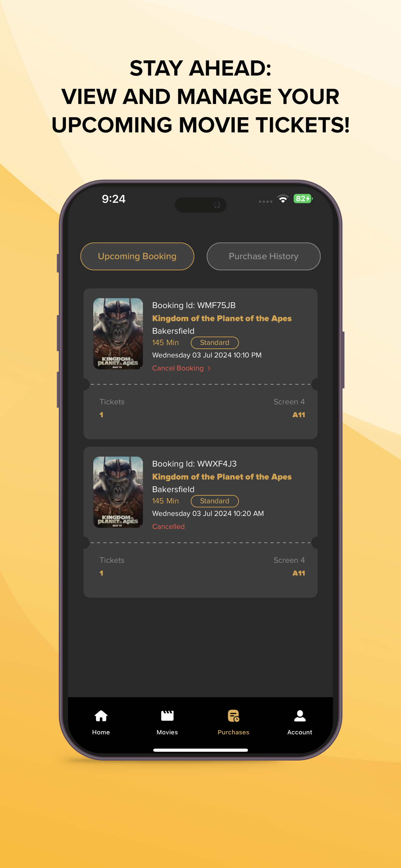The image size is (401, 868).
Task: Tap the clock time in status bar
Action: point(114,199)
